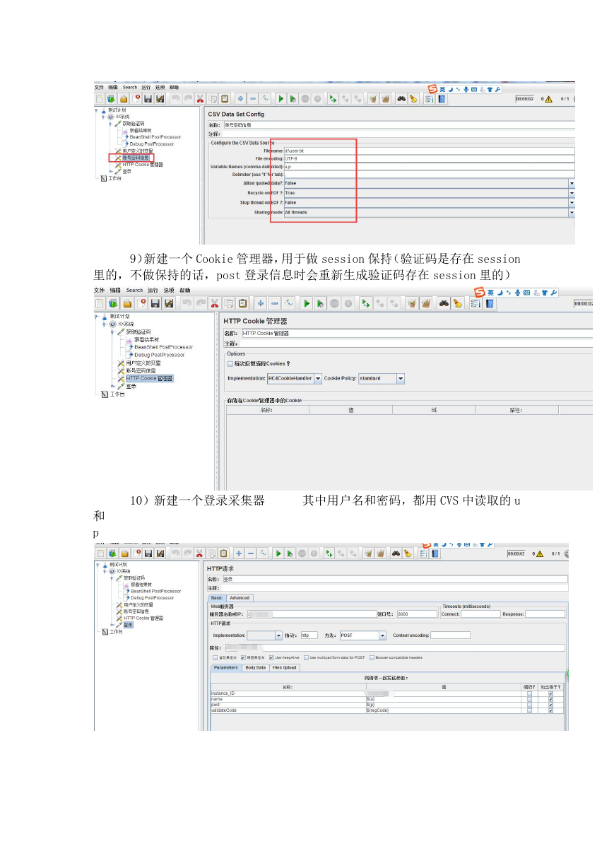Screen dimensions: 614x868
Task: Click the Start No Pauses icon in CSV Data Set Config window
Action: pyautogui.click(x=293, y=99)
